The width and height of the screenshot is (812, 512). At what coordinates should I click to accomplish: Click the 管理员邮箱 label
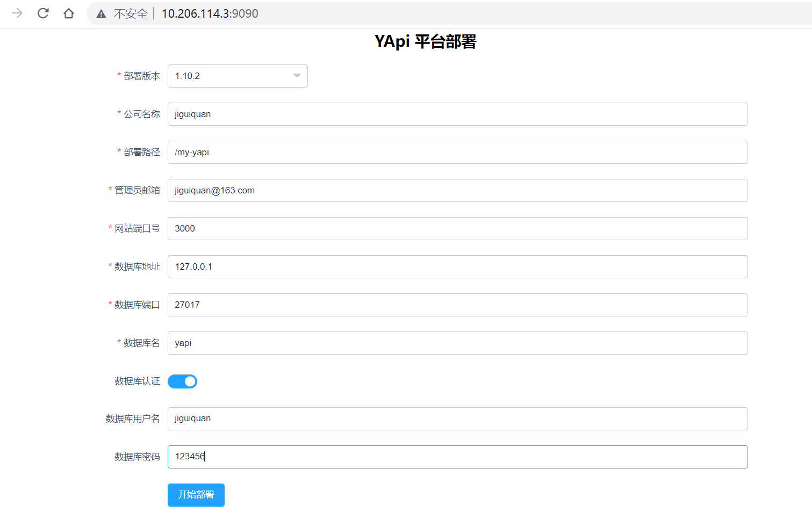coord(137,190)
